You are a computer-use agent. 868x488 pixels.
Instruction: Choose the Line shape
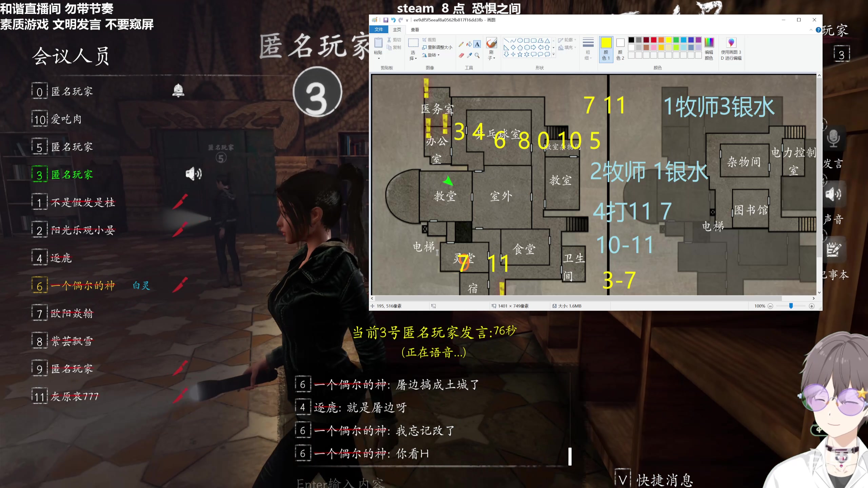pos(506,40)
